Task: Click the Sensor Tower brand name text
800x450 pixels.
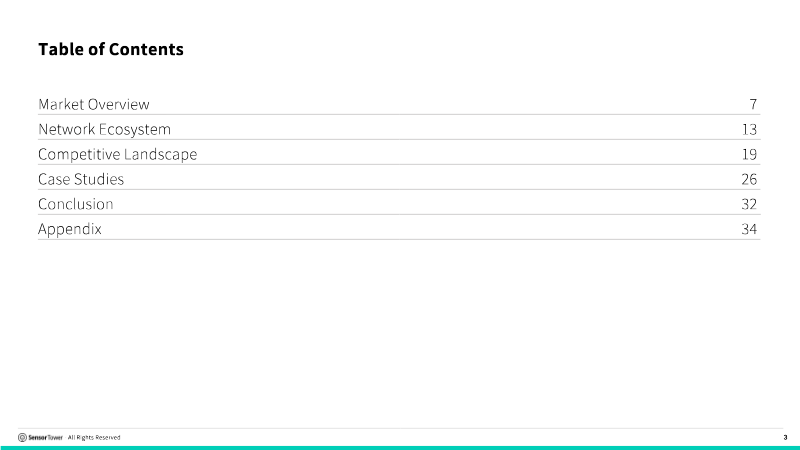Action: coord(45,437)
